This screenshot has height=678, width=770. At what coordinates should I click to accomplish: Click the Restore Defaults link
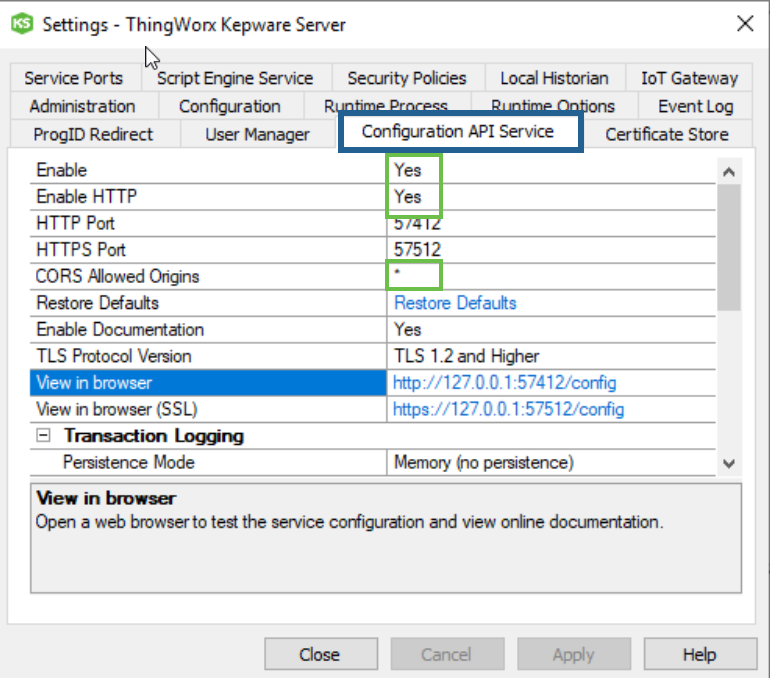455,303
